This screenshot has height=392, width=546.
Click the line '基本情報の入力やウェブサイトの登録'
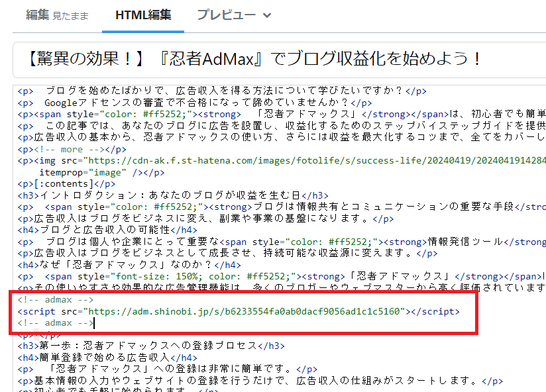pyautogui.click(x=260, y=381)
